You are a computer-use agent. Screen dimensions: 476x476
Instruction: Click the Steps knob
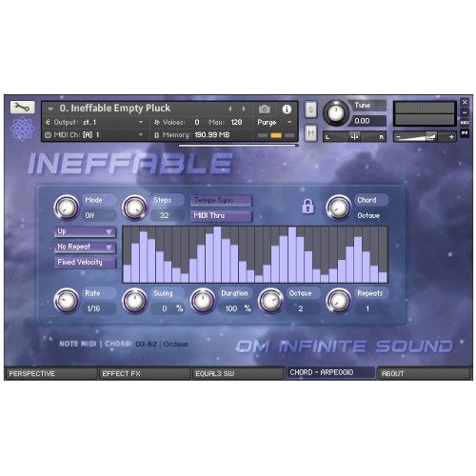[134, 208]
